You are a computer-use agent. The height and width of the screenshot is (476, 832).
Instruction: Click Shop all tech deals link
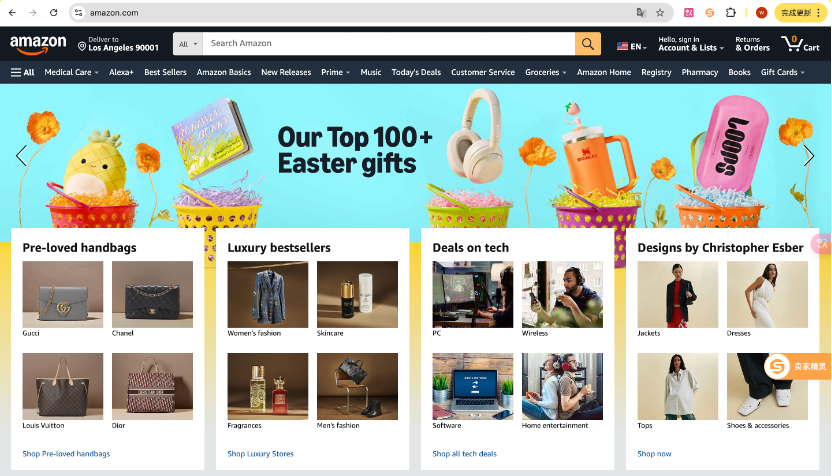(464, 454)
